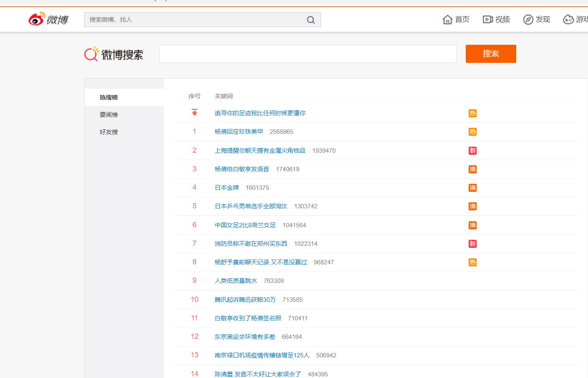
Task: Click the 热 badge for 杨舒予 row
Action: tap(473, 262)
